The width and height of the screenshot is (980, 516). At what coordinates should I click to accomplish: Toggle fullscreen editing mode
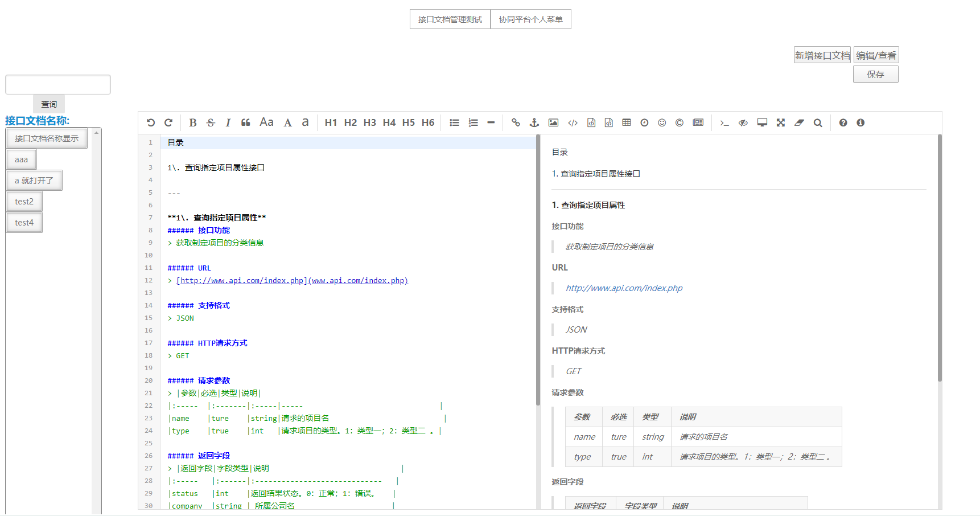coord(780,122)
